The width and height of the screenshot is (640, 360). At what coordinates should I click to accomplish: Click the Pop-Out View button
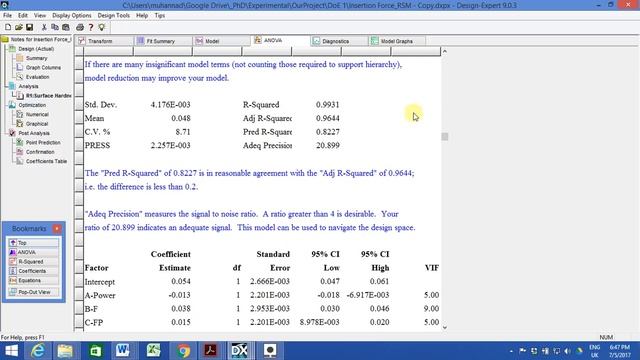point(33,292)
